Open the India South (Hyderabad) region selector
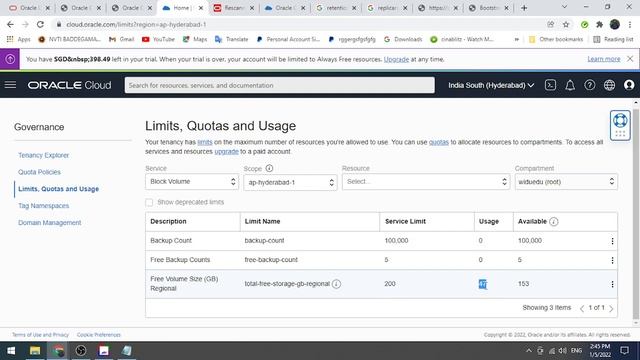The width and height of the screenshot is (640, 360). pyautogui.click(x=491, y=85)
